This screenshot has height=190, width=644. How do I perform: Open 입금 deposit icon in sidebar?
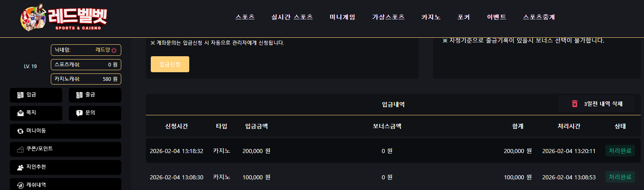[20, 95]
